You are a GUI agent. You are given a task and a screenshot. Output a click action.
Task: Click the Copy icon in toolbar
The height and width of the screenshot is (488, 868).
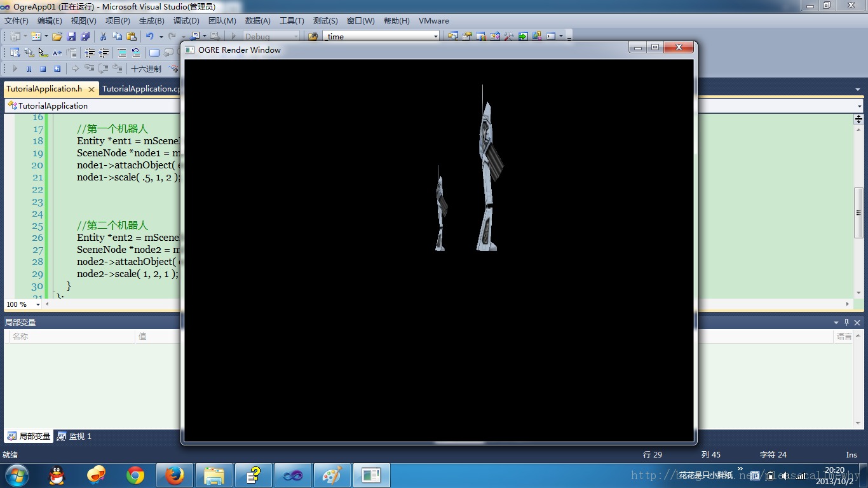[x=118, y=36]
